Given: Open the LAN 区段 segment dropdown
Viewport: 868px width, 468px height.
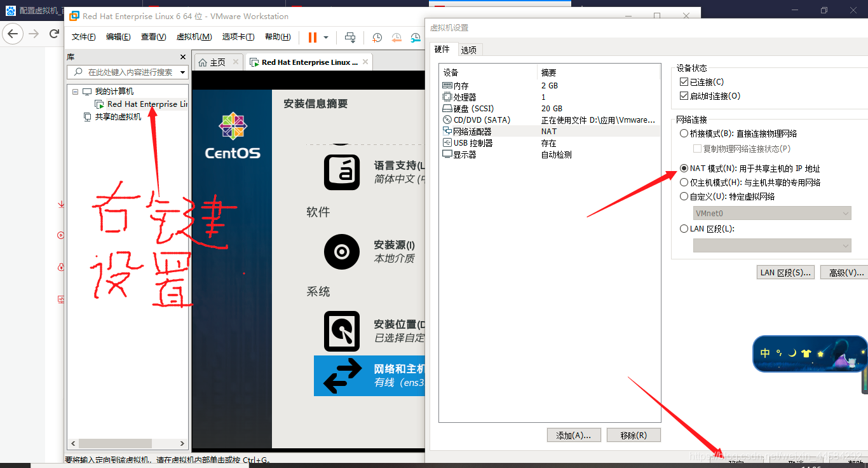Looking at the screenshot, I should tap(772, 245).
